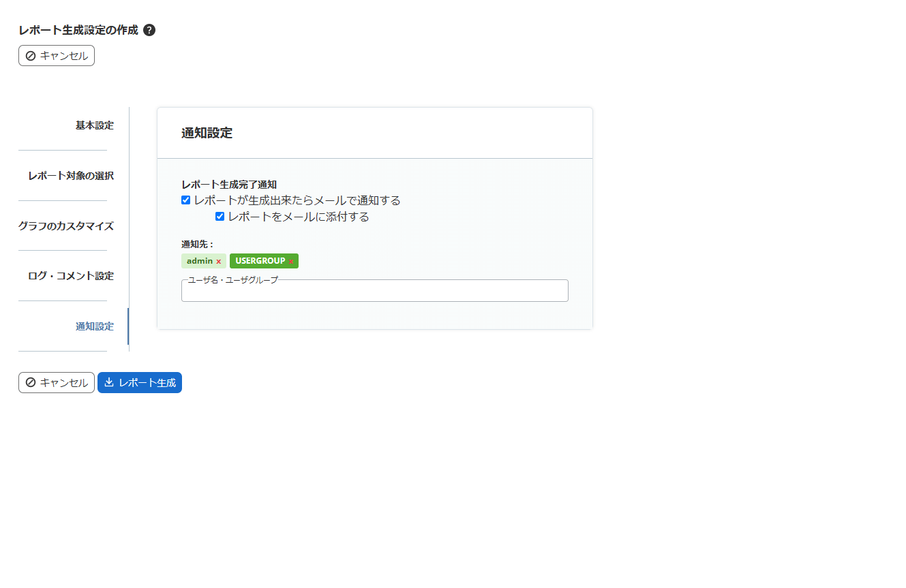Image resolution: width=906 pixels, height=588 pixels.
Task: Remove the admin recipient tag with its x
Action: coord(219,261)
